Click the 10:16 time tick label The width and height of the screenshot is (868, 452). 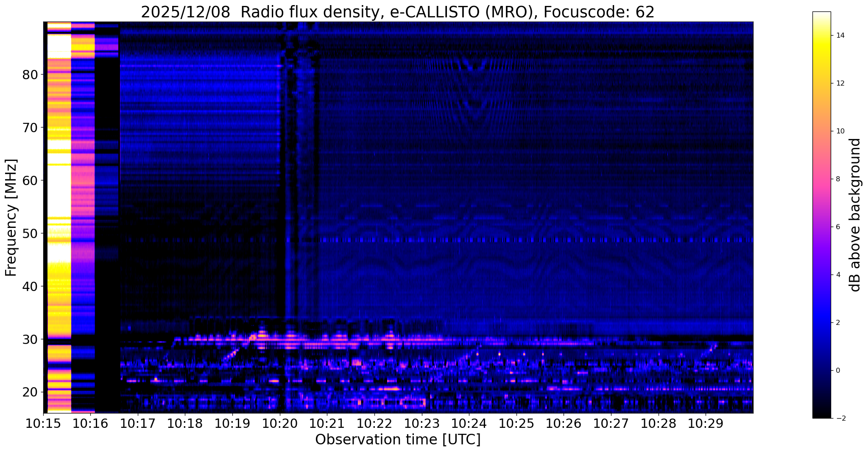pyautogui.click(x=90, y=424)
